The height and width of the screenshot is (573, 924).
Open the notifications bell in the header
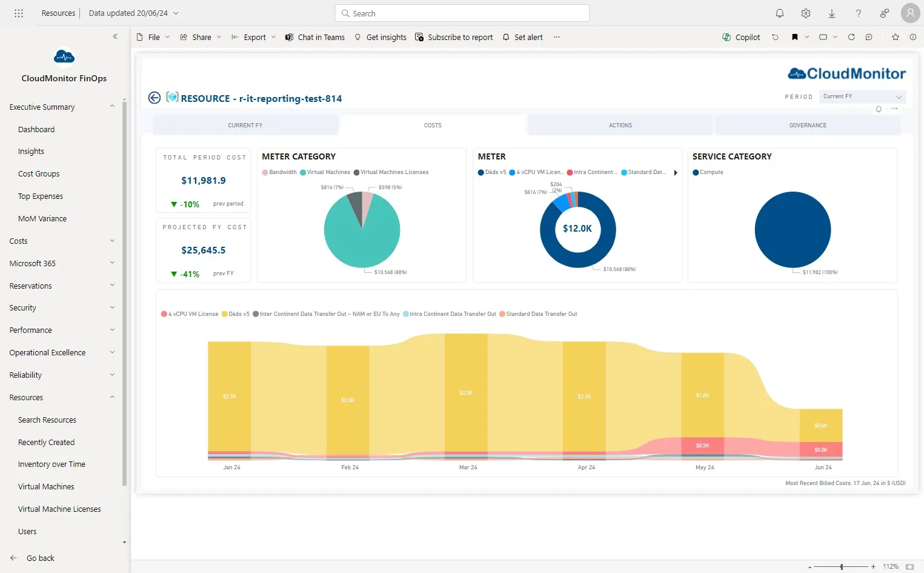780,13
